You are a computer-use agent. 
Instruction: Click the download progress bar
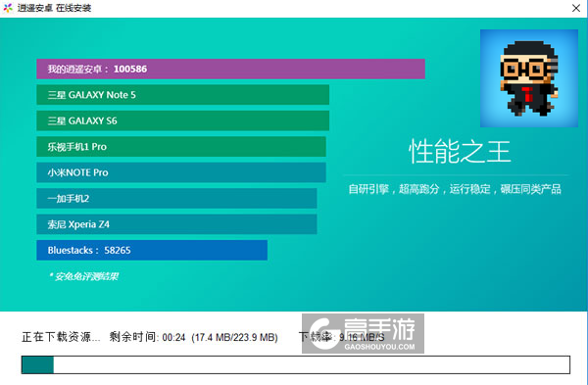pyautogui.click(x=296, y=364)
